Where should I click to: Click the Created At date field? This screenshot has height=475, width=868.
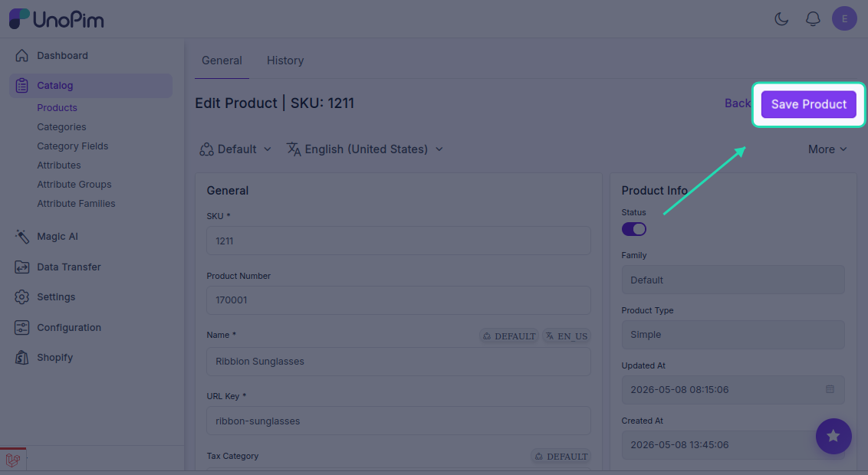[x=733, y=445]
